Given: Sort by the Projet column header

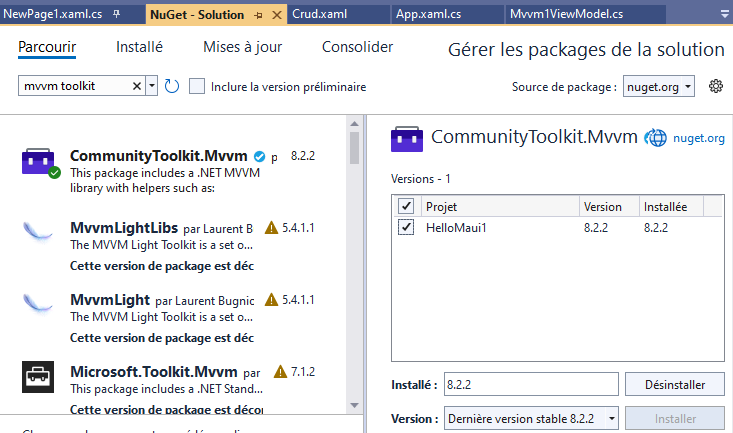Looking at the screenshot, I should [x=500, y=206].
